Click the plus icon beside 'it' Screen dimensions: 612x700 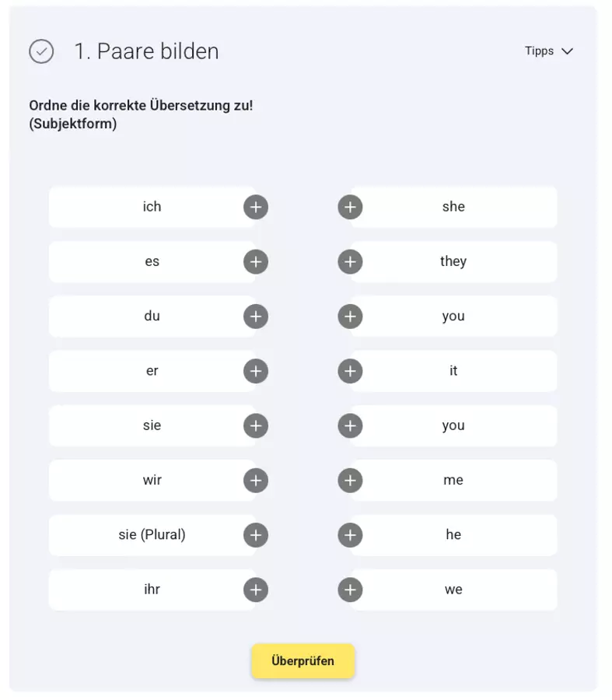click(350, 371)
